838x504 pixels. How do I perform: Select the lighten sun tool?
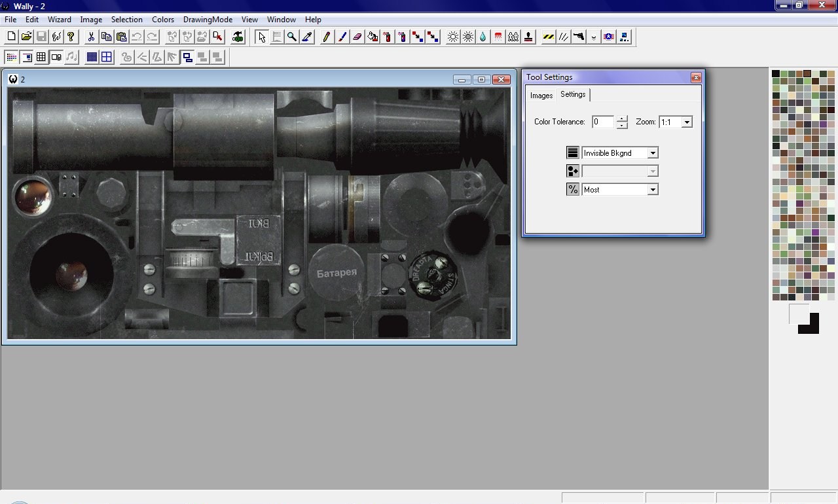[x=453, y=37]
